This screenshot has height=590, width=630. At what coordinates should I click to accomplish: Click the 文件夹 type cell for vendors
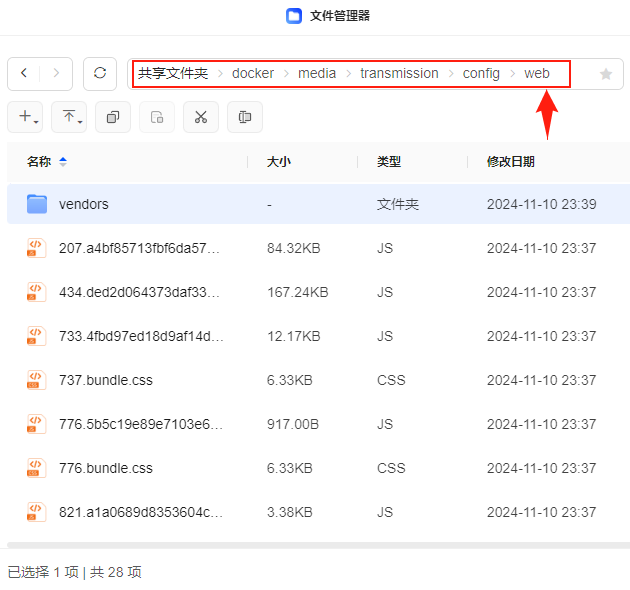[398, 204]
